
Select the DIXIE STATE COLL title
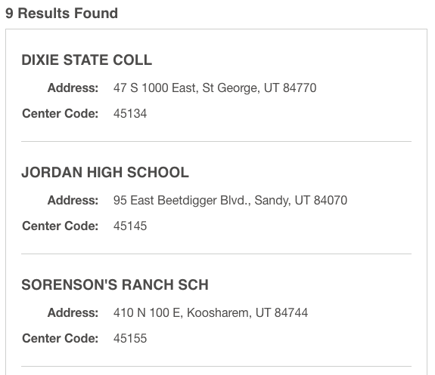[x=87, y=60]
